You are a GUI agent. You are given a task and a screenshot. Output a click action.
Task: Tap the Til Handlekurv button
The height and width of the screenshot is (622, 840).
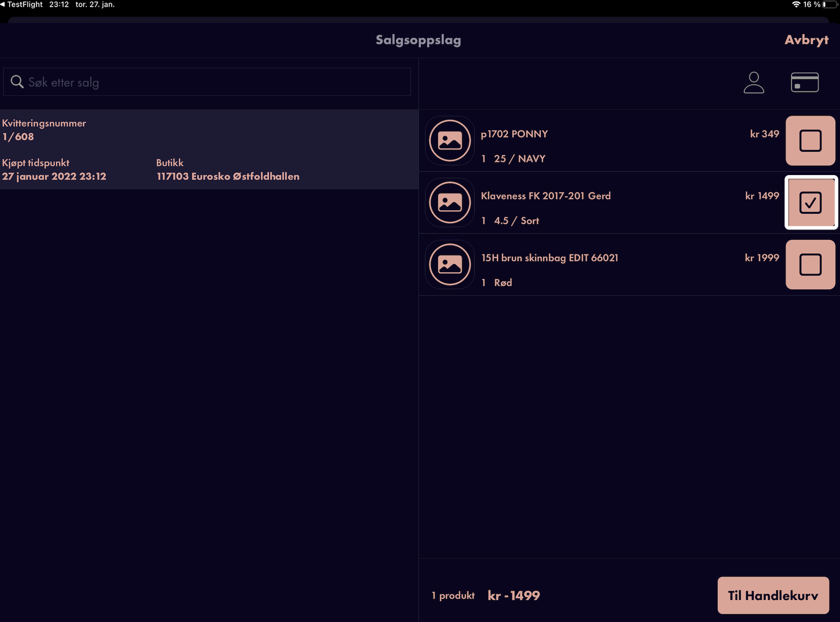pyautogui.click(x=773, y=596)
